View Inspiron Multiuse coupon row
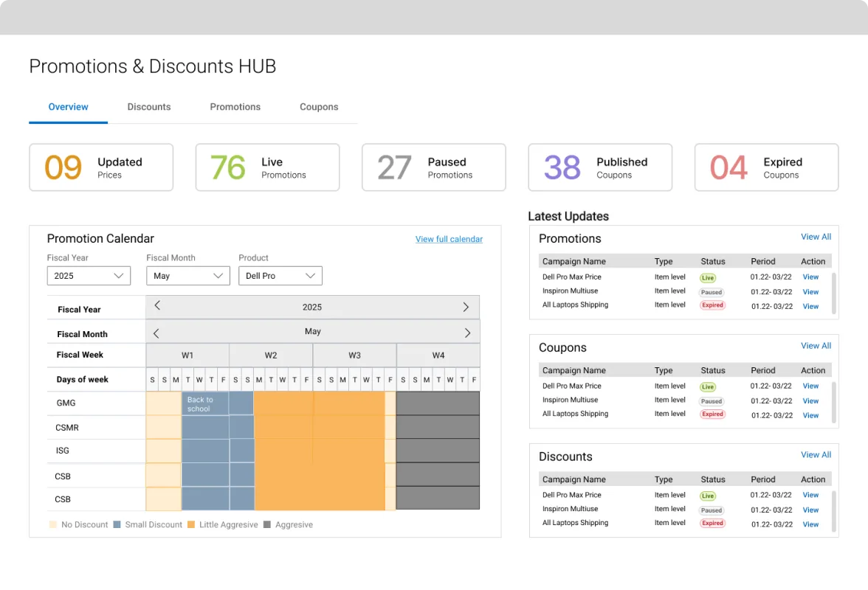Image resolution: width=868 pixels, height=590 pixels. click(x=810, y=401)
